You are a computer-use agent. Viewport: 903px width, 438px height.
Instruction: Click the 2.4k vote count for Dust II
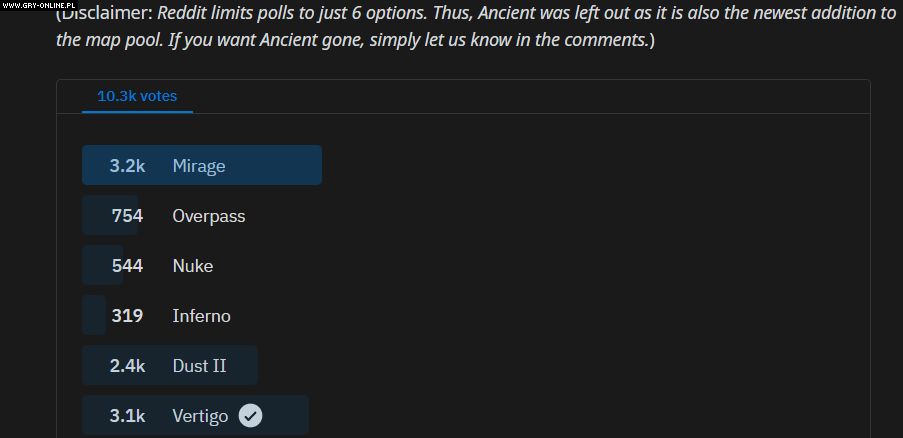127,366
